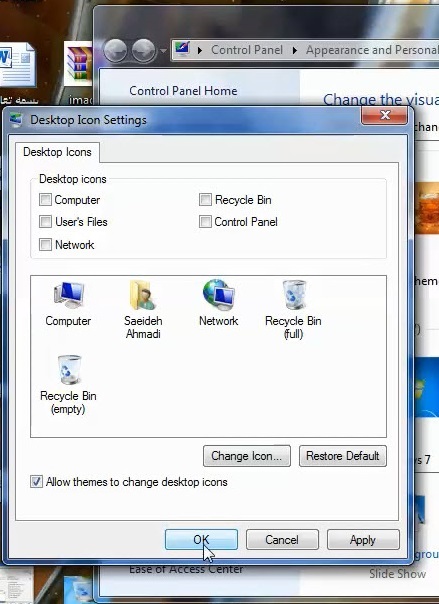This screenshot has width=439, height=604.
Task: Select the Recycle Bin (full) icon
Action: click(293, 309)
